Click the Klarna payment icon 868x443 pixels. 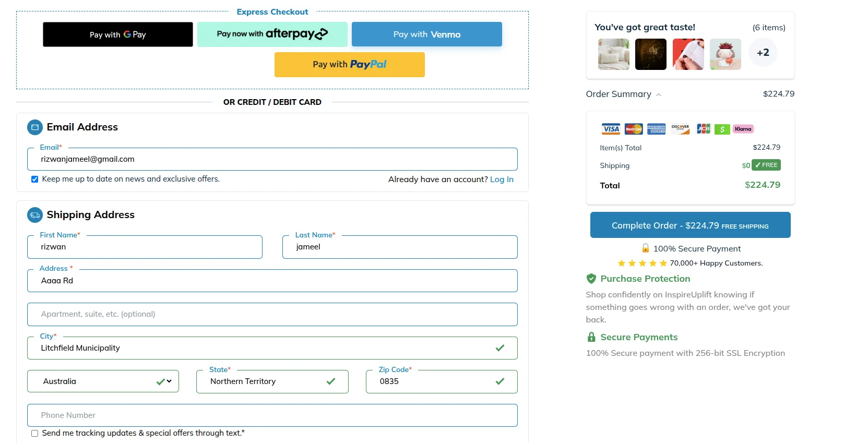(743, 129)
